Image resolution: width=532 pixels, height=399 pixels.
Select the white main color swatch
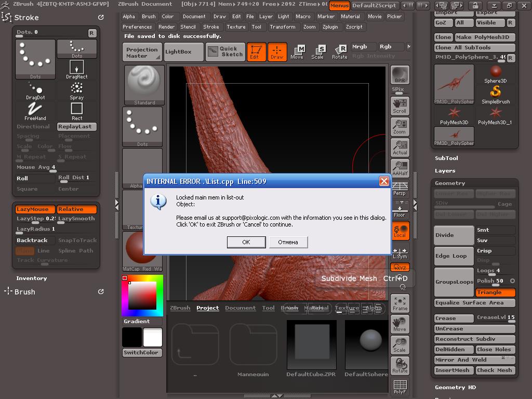click(153, 337)
